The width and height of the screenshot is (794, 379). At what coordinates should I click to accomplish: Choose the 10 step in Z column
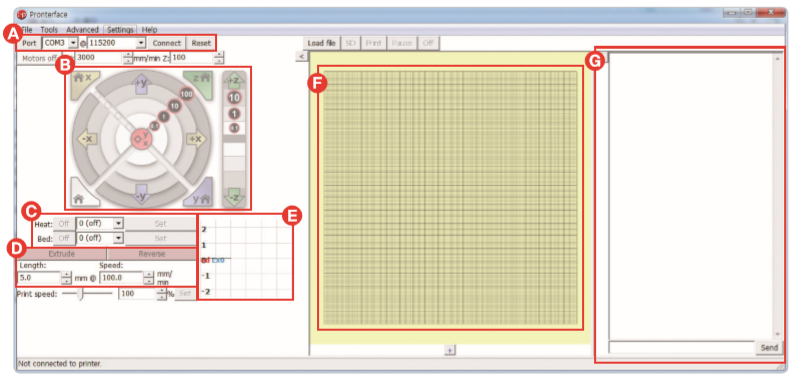pyautogui.click(x=234, y=98)
